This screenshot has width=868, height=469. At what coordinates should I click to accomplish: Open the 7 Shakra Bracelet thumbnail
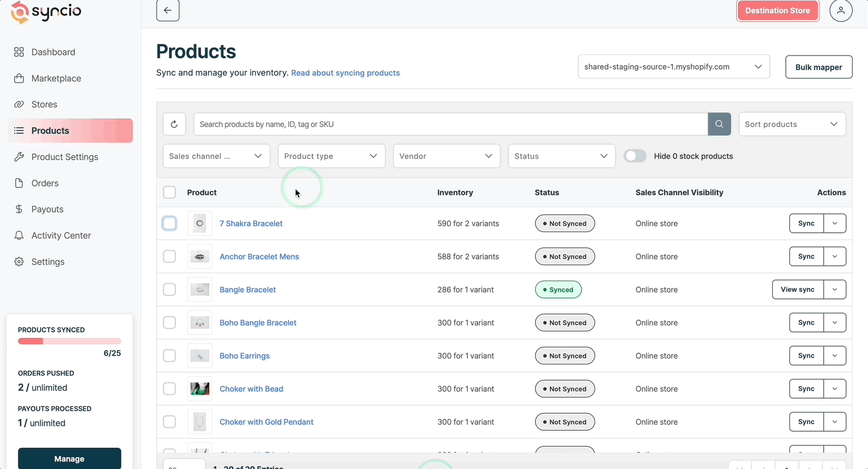200,223
